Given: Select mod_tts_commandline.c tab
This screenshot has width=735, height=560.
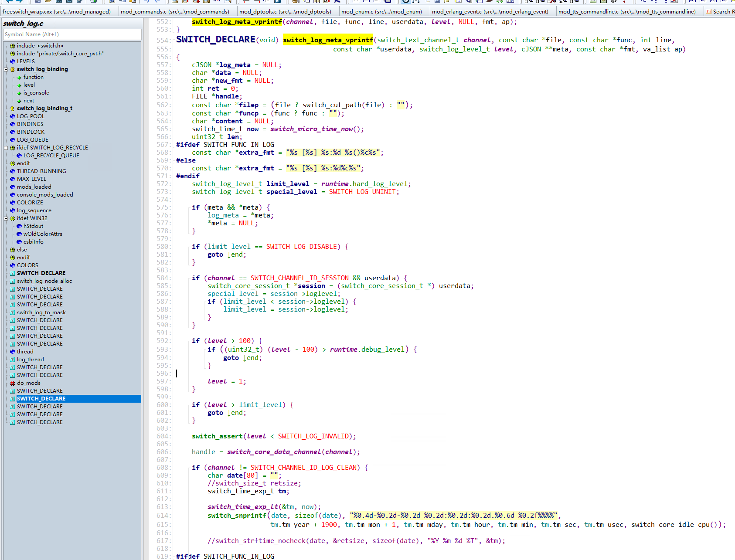Looking at the screenshot, I should pos(627,12).
